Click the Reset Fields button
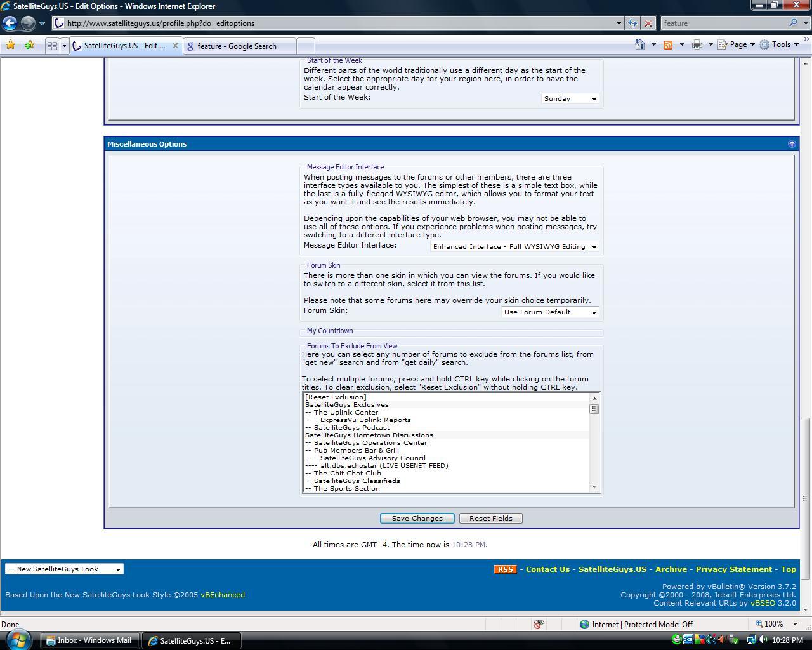 490,519
